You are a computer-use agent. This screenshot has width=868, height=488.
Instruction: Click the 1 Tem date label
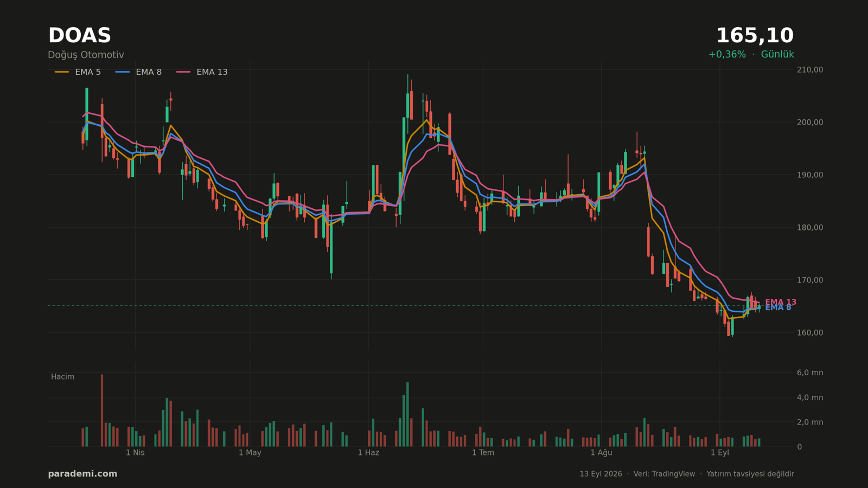(483, 453)
